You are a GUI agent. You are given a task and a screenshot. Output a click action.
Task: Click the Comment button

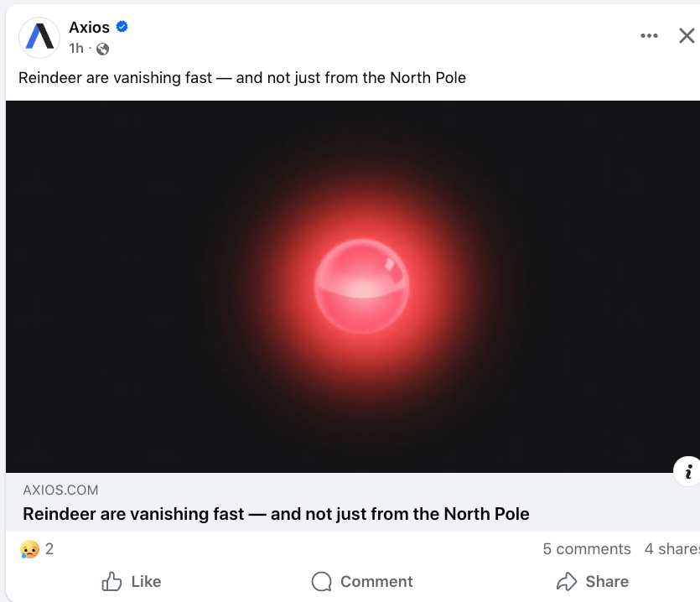tap(362, 581)
